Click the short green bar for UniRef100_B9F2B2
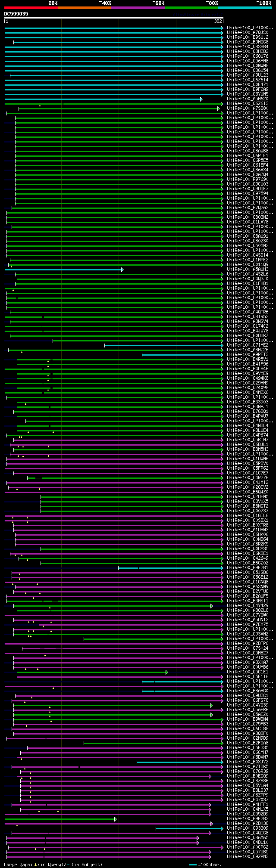Screen dimensions: 276x868 (61, 819)
